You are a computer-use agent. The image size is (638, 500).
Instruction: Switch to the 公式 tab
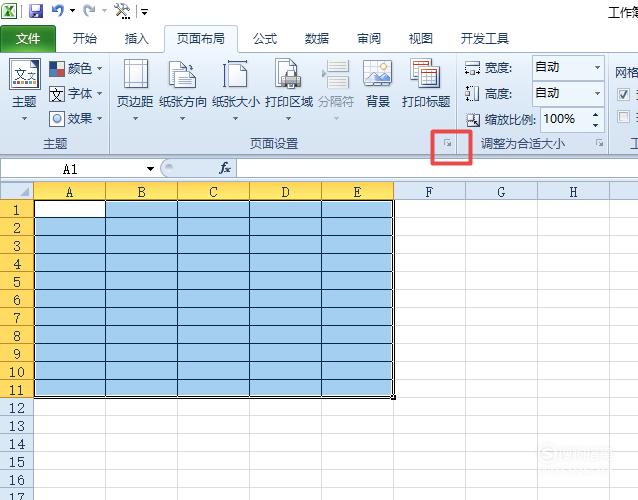(x=264, y=39)
